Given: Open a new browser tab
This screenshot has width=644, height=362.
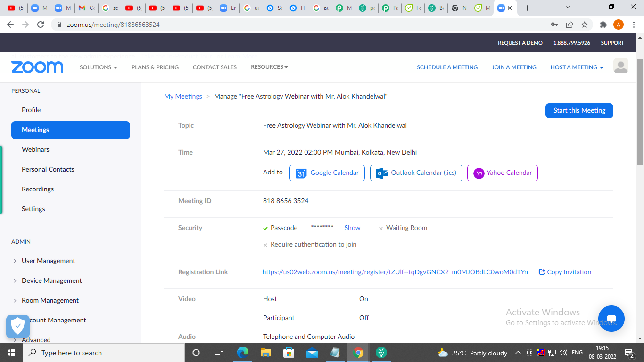Looking at the screenshot, I should [x=528, y=8].
